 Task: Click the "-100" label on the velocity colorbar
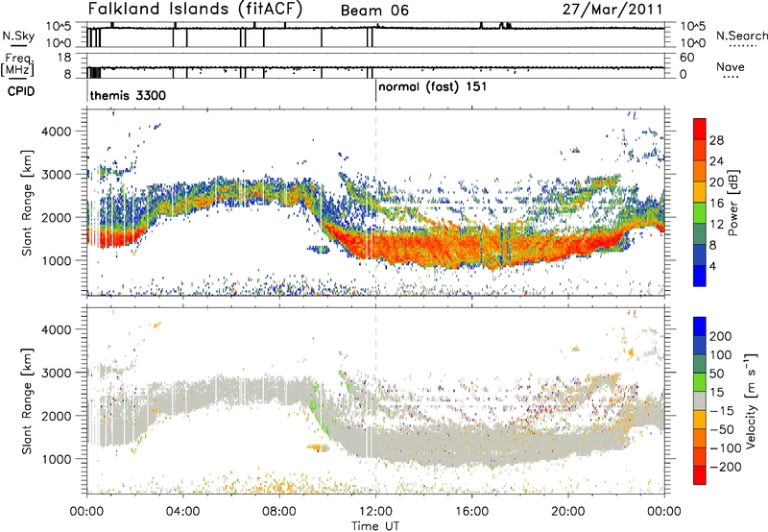coord(726,448)
